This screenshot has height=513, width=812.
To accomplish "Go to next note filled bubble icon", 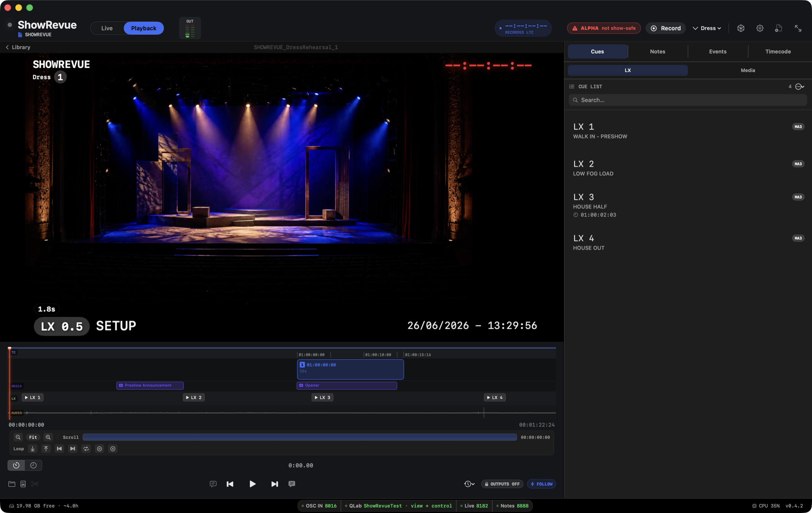I will pos(292,484).
